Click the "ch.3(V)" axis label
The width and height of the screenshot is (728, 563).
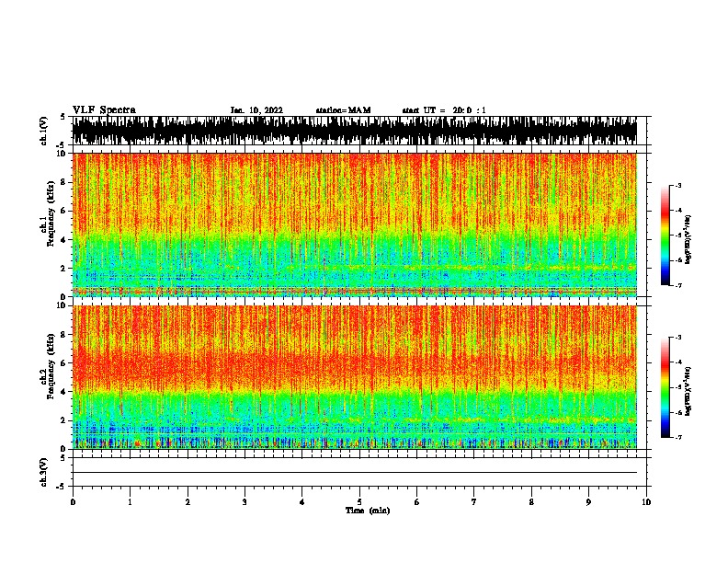[44, 472]
